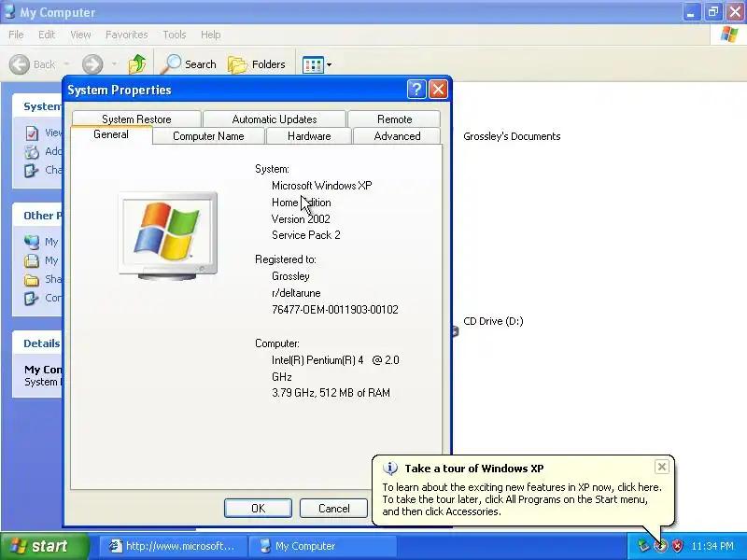The width and height of the screenshot is (747, 560).
Task: Go up one folder level icon
Action: [137, 63]
